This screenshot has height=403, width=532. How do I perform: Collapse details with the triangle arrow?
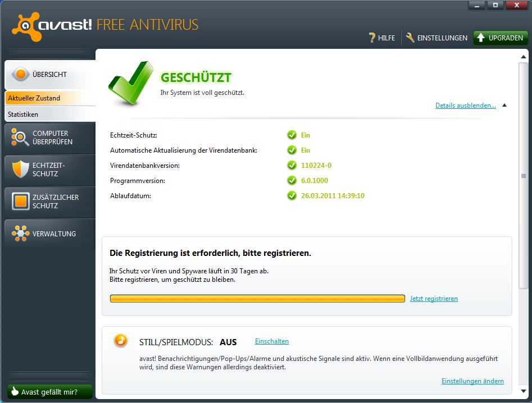point(504,105)
